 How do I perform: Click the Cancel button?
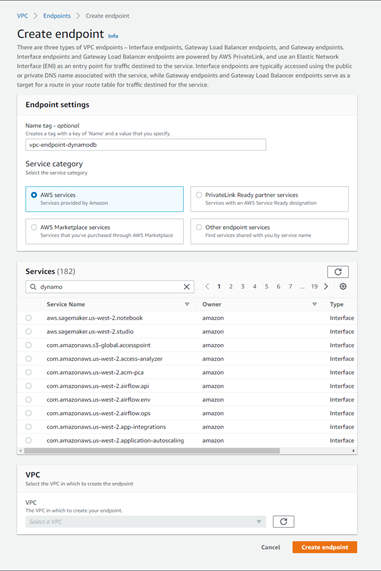click(271, 547)
